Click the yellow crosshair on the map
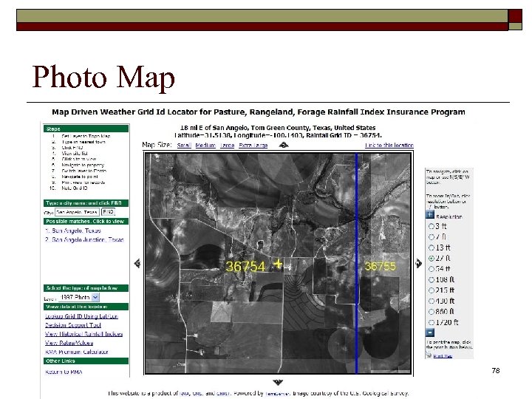 [278, 264]
